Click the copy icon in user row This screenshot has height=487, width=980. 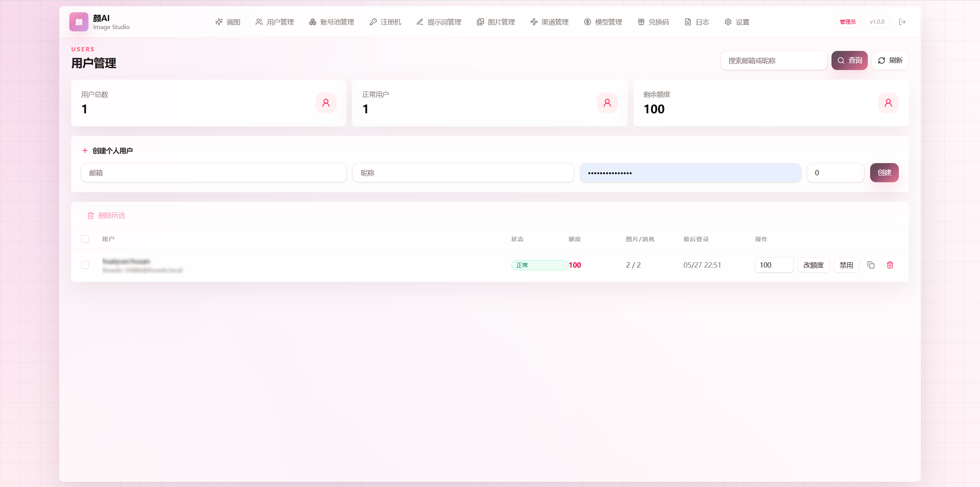(x=871, y=265)
